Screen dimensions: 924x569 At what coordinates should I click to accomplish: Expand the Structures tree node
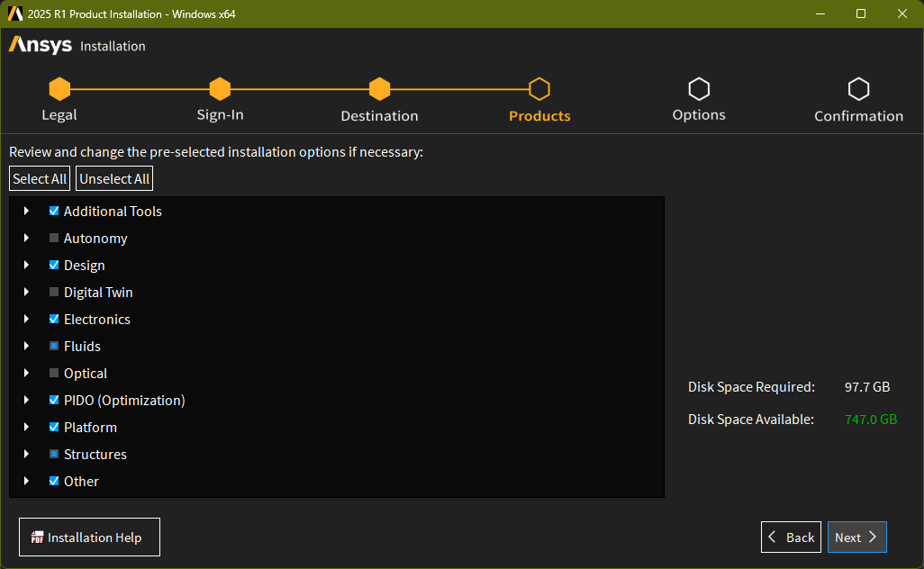click(26, 455)
